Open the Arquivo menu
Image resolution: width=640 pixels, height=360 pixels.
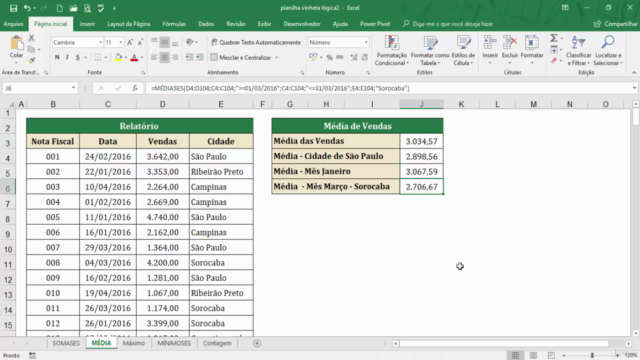13,24
